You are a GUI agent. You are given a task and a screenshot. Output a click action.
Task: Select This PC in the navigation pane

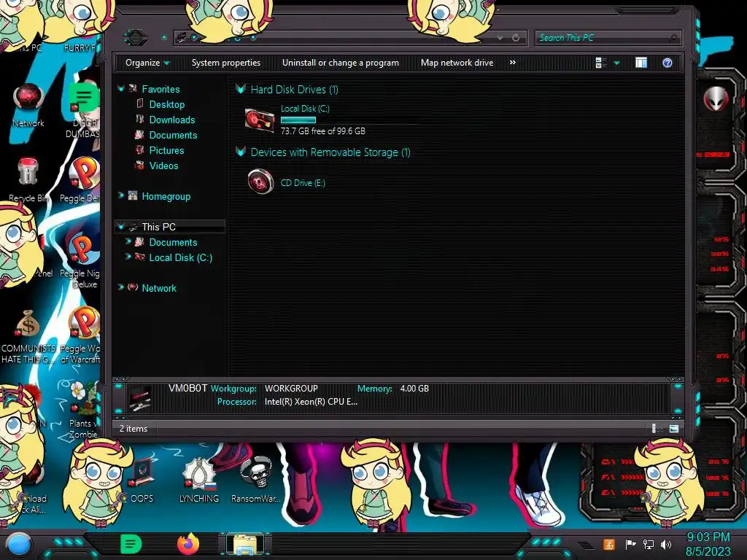[x=158, y=227]
